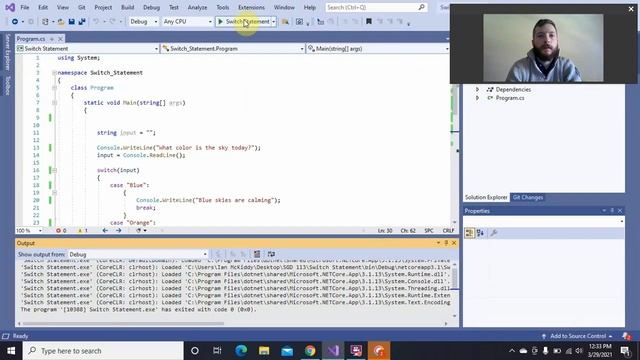Click the Type here to search box in the taskbar
Screen dimensions: 640x360
point(103,351)
